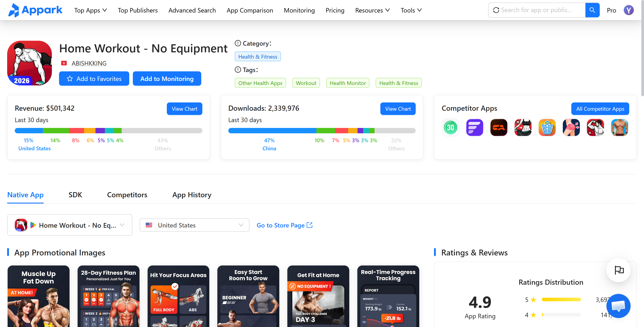Image resolution: width=644 pixels, height=327 pixels.
Task: Click the 4-star rating row star
Action: coord(533,315)
